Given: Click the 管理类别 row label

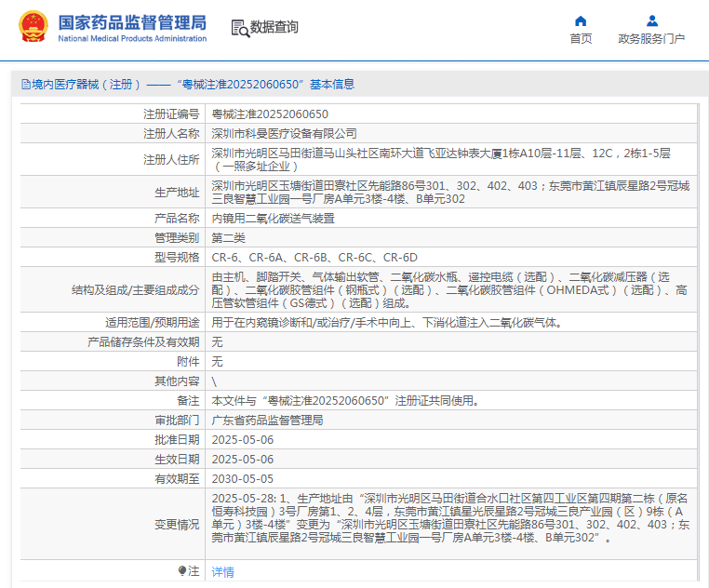Looking at the screenshot, I should pyautogui.click(x=177, y=237).
